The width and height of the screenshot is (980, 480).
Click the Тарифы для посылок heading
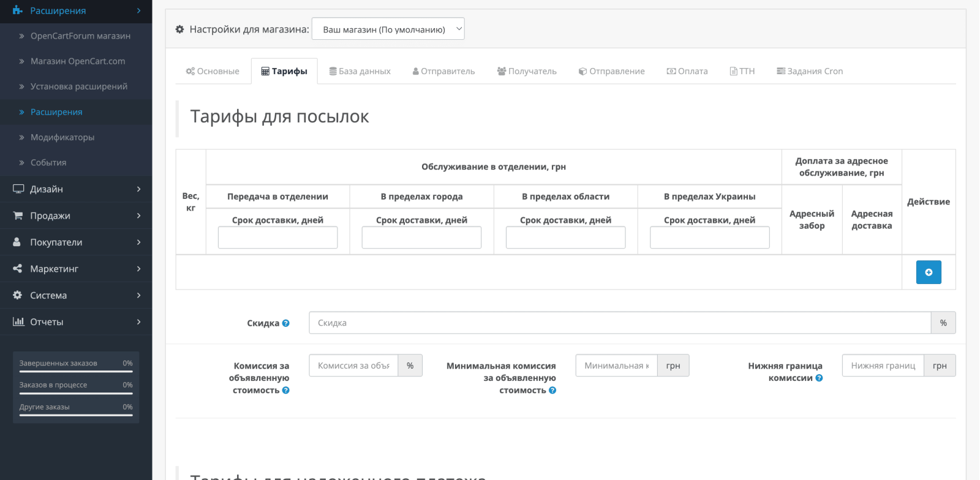(x=279, y=116)
